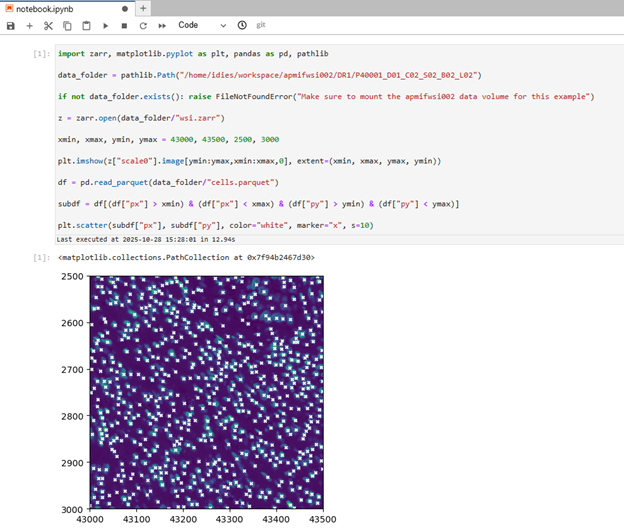Click the Save notebook icon
The height and width of the screenshot is (530, 624).
(11, 24)
